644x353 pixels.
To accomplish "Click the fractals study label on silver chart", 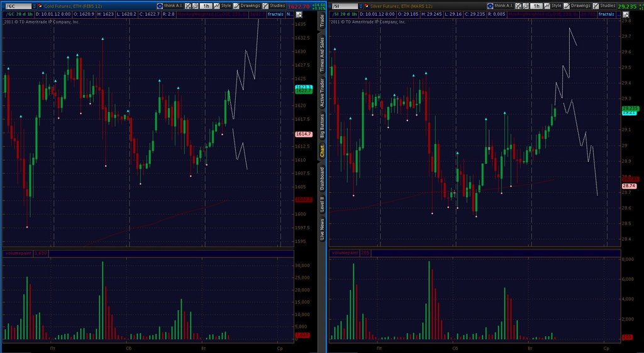I will (606, 14).
